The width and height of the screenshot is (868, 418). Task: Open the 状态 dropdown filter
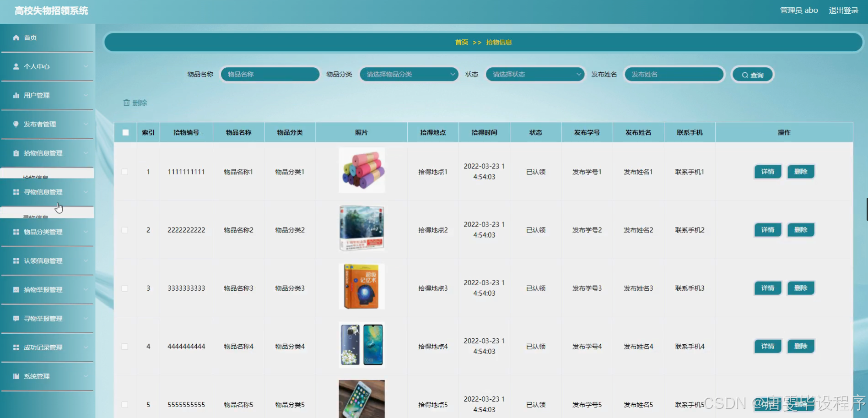click(x=535, y=74)
